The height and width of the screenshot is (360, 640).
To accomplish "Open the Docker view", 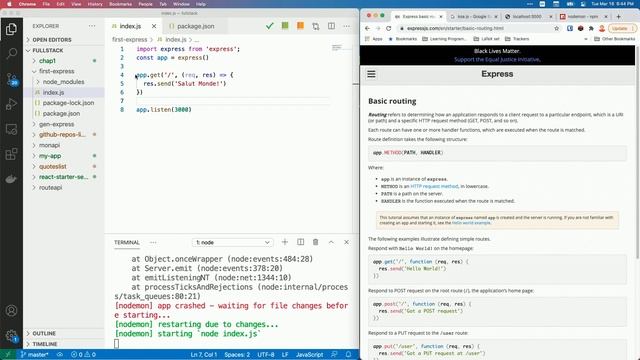I will [11, 179].
